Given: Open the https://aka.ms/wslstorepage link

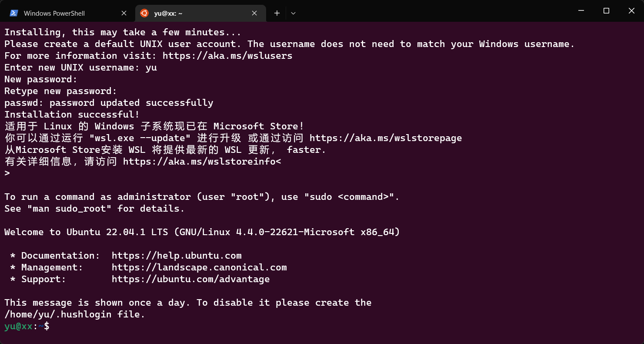Looking at the screenshot, I should pyautogui.click(x=386, y=138).
